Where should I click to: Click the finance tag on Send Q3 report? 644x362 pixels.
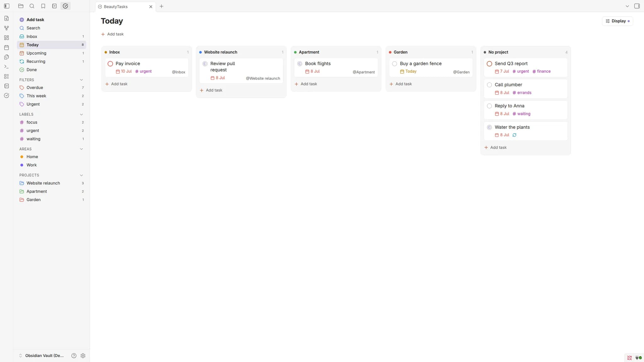coord(541,71)
